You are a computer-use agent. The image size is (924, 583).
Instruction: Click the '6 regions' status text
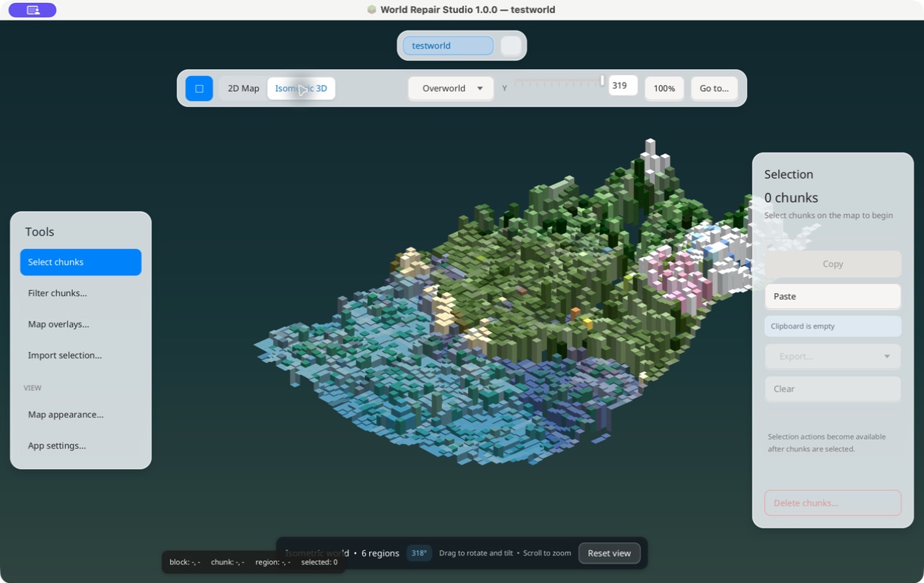[380, 553]
